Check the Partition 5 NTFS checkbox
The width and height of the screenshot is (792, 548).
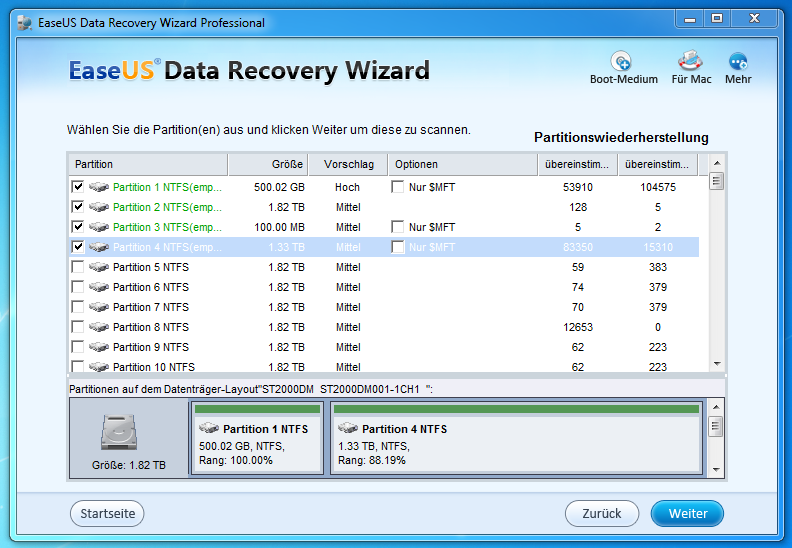tap(78, 267)
